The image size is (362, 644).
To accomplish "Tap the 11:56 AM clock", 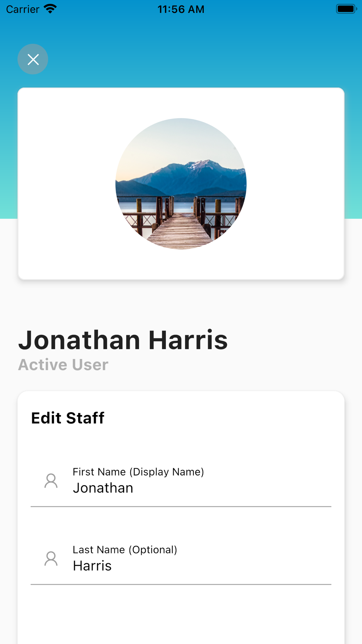I will click(181, 9).
